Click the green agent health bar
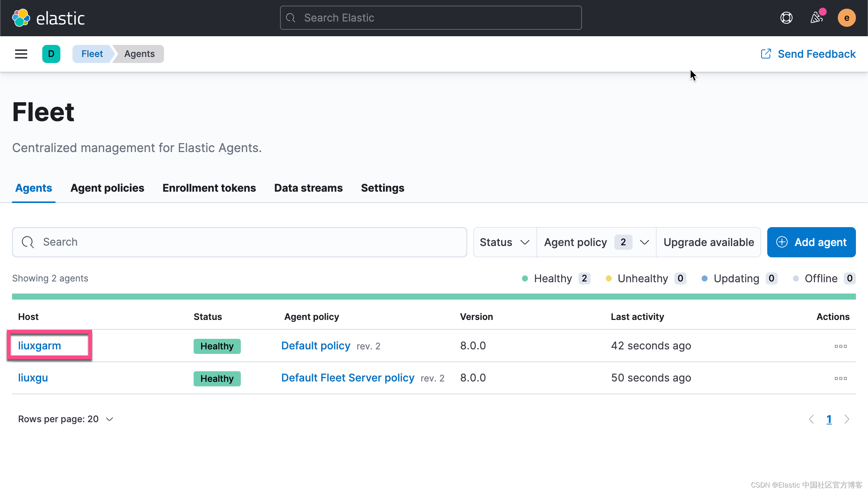The image size is (868, 492). tap(434, 297)
